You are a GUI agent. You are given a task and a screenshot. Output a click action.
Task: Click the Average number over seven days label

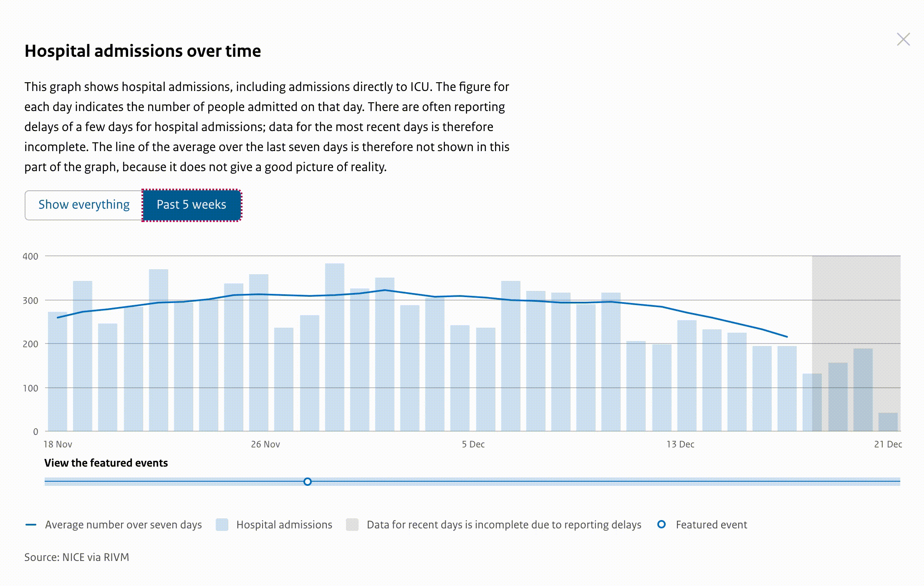[x=124, y=525]
